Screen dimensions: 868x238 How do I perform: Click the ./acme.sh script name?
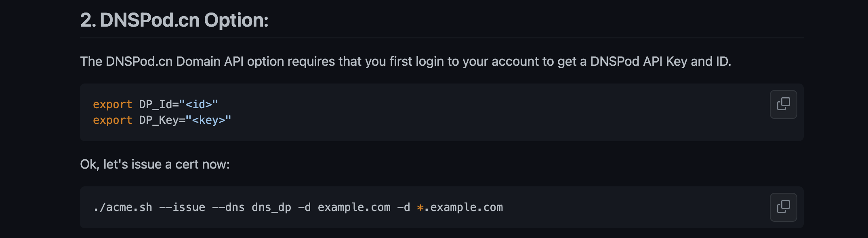123,207
